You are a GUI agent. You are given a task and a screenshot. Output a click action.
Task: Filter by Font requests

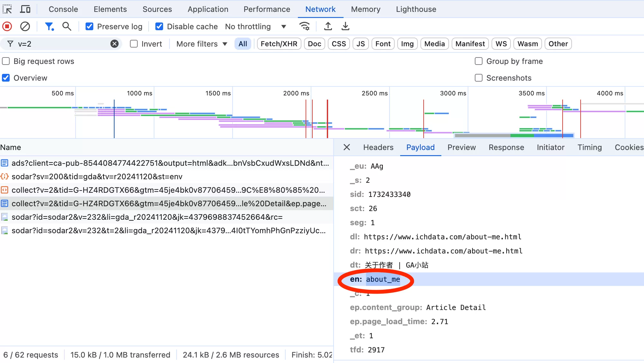pyautogui.click(x=383, y=44)
